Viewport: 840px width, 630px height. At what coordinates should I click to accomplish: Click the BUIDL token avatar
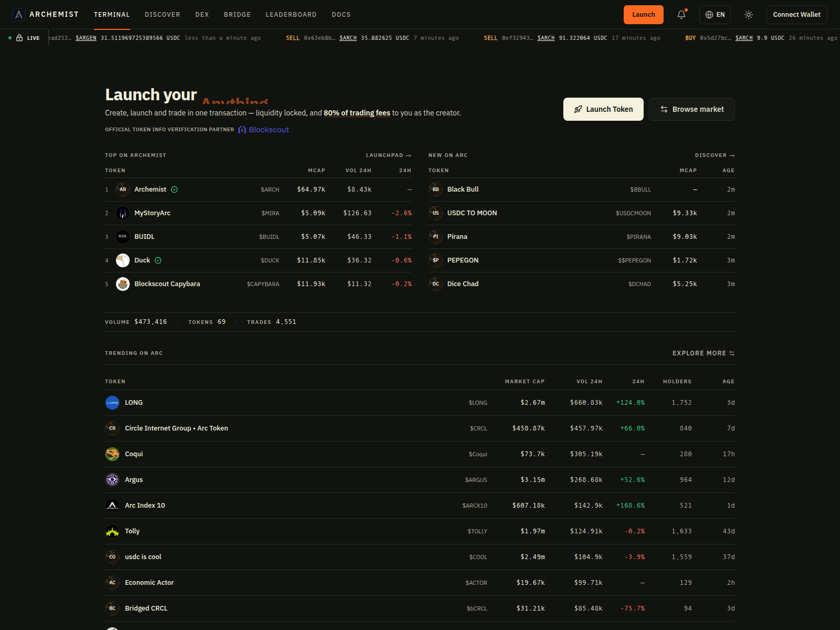point(123,237)
